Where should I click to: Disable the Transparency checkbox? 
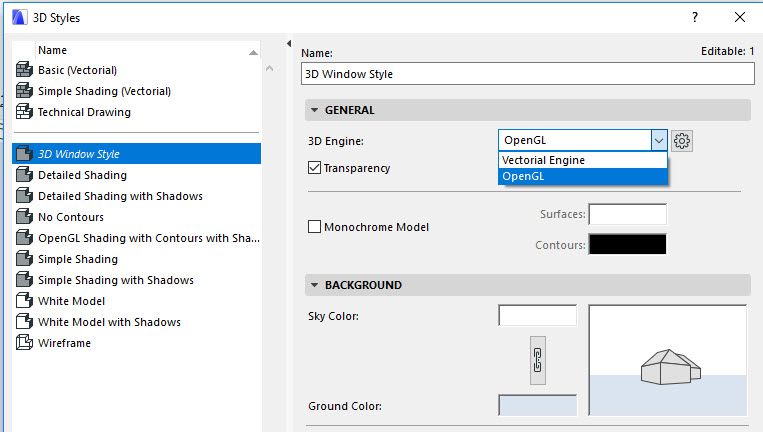(x=315, y=168)
